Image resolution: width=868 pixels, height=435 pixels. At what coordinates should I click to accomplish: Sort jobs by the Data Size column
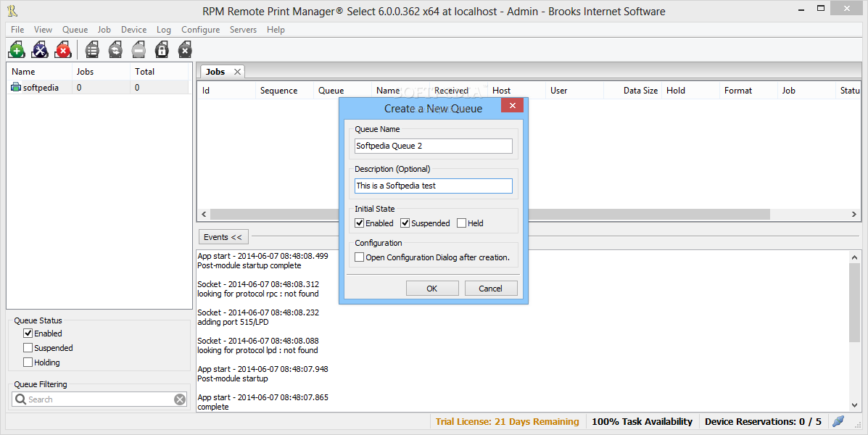pos(633,90)
